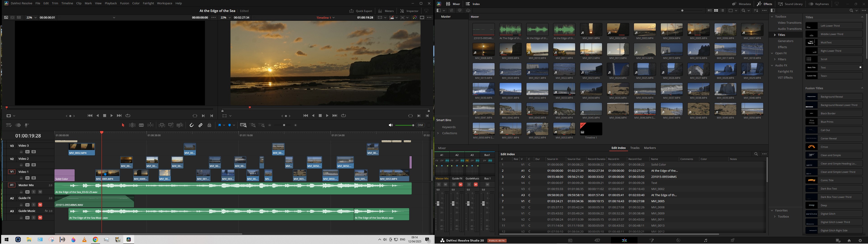Collapse the Fusion Titles section
The image size is (868, 244).
point(862,88)
